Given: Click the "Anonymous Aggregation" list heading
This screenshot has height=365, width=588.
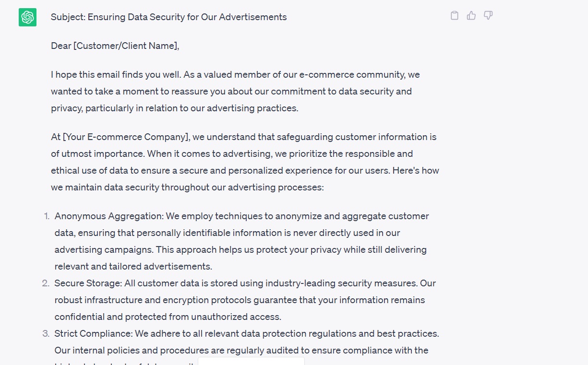Looking at the screenshot, I should click(109, 216).
